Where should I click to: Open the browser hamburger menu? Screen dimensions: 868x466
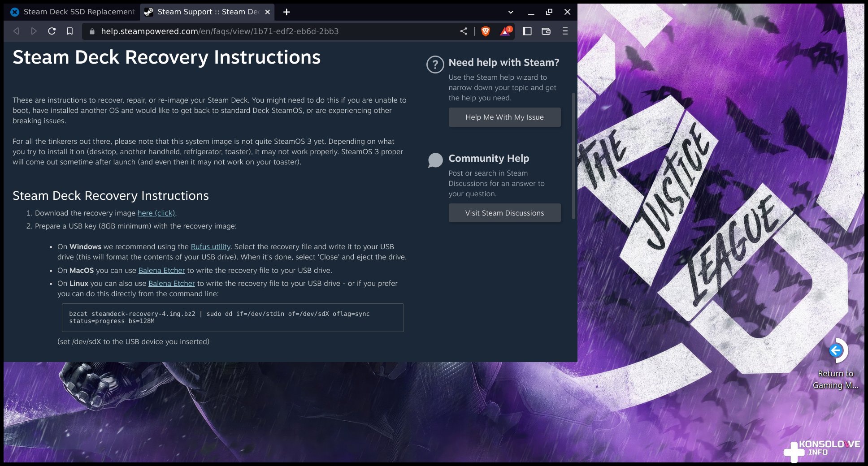(x=565, y=31)
